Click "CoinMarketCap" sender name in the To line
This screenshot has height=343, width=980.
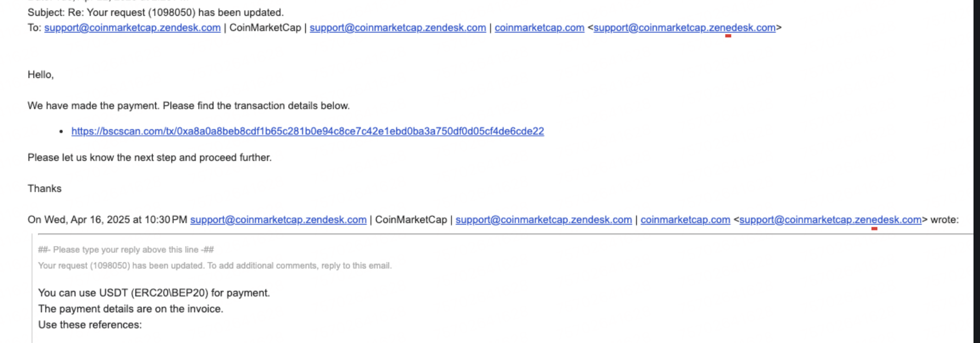click(x=265, y=28)
